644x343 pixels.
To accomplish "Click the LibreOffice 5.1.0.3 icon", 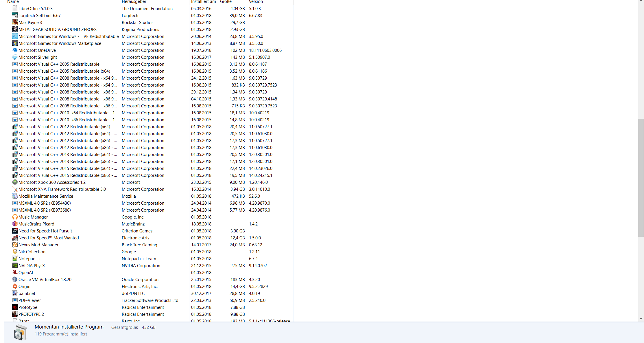I will pyautogui.click(x=15, y=8).
